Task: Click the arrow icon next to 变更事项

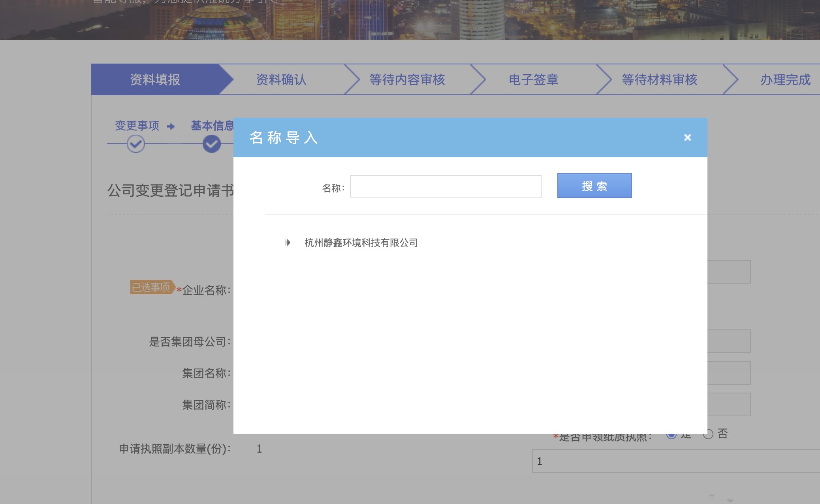Action: (x=171, y=126)
